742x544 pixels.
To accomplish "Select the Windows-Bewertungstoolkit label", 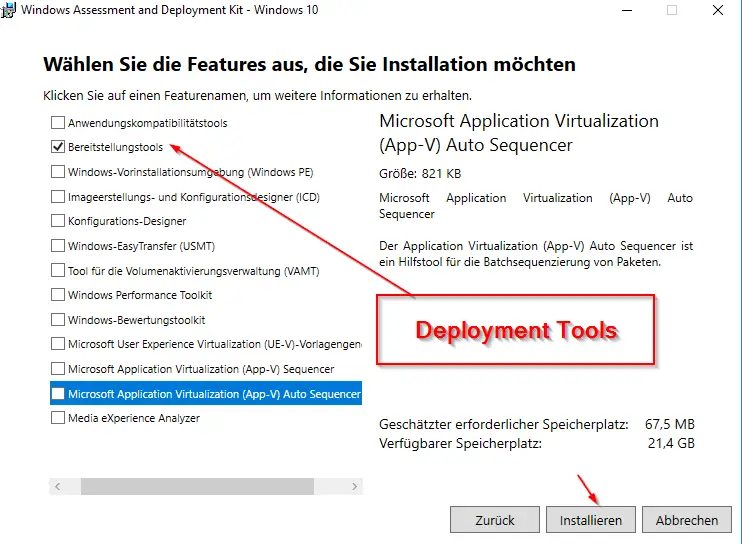I will (137, 320).
